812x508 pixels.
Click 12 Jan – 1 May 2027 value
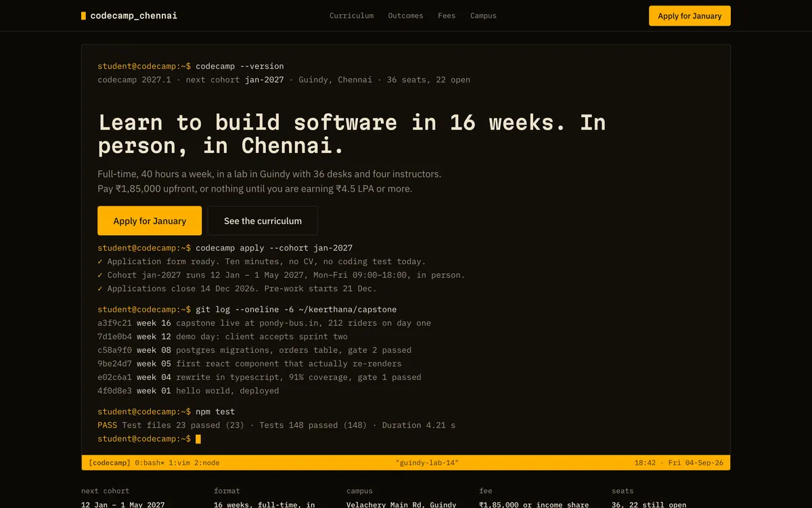122,505
